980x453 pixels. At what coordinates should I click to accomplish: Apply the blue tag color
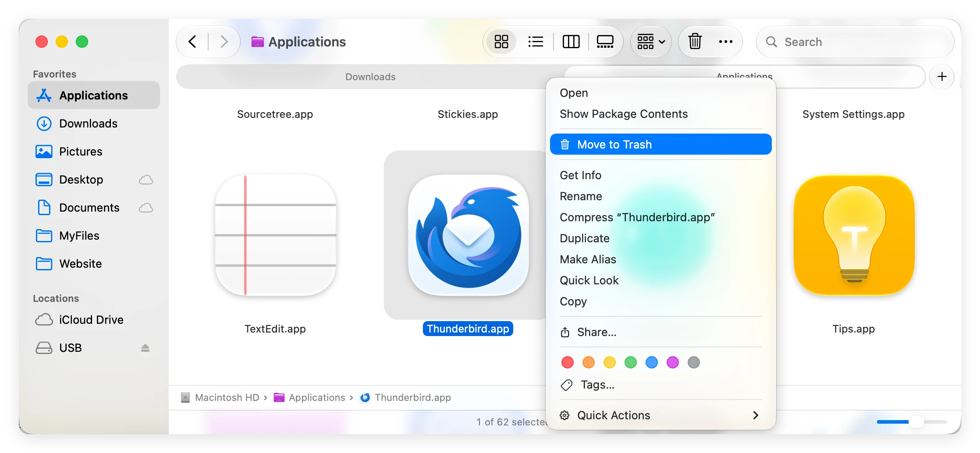click(x=652, y=362)
